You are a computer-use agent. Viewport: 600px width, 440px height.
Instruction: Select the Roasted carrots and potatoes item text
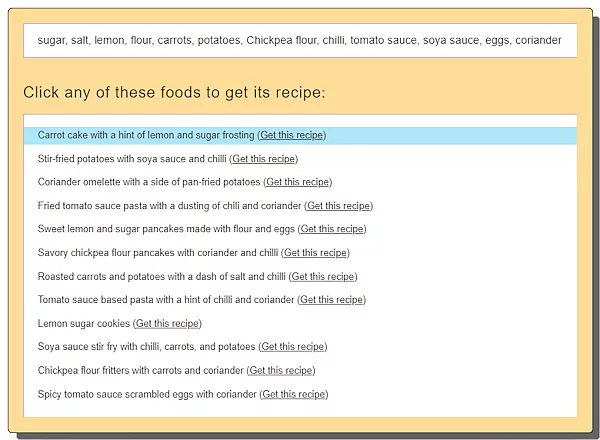pos(160,276)
